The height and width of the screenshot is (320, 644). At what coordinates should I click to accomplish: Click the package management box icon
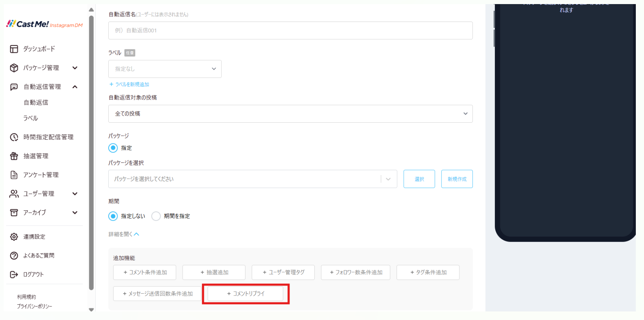14,68
